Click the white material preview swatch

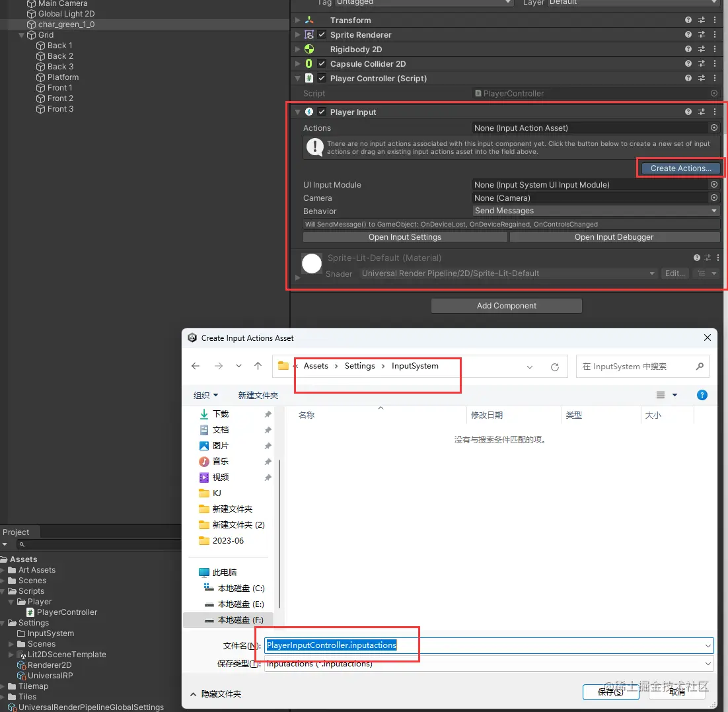point(312,263)
